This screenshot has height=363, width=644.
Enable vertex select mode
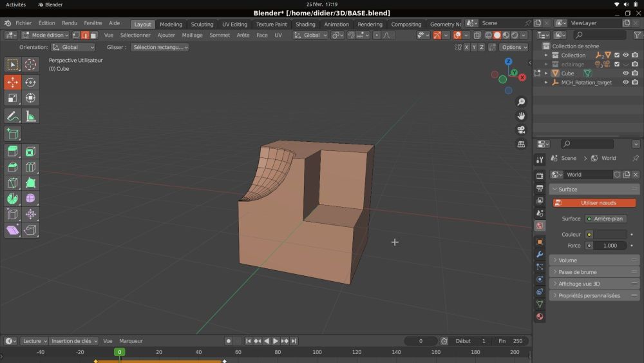coord(77,35)
